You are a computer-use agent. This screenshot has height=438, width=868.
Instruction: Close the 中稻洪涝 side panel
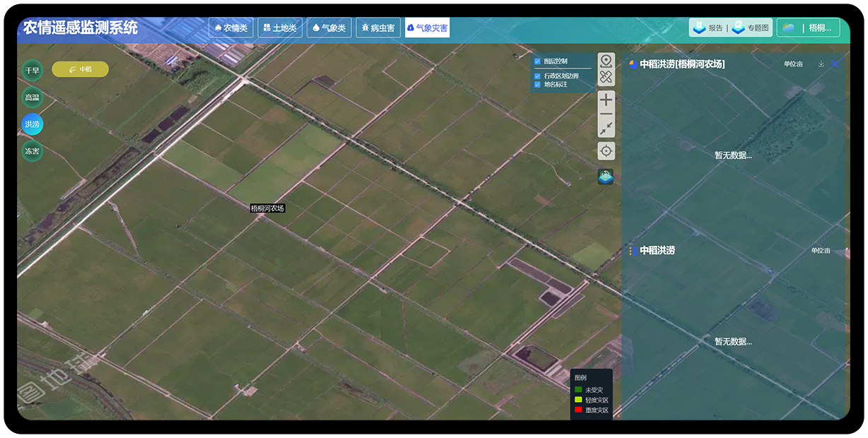point(835,64)
